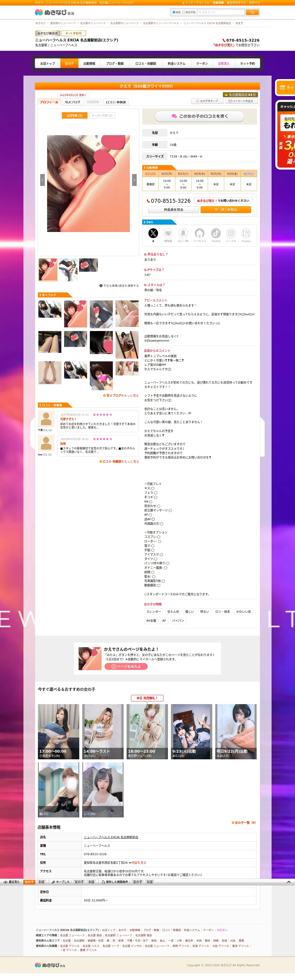Open the お店トップ nav tab
Viewport: 295px width, 980px height.
[x=48, y=63]
